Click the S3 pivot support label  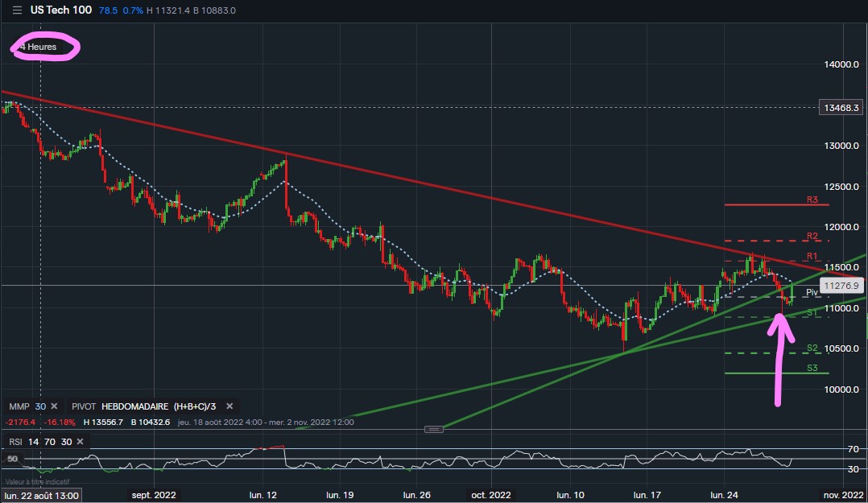pos(812,368)
